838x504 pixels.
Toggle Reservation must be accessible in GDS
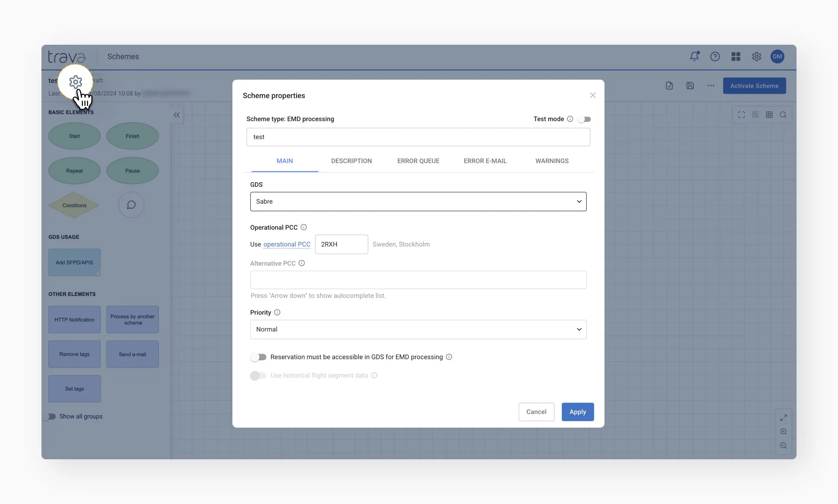coord(258,357)
